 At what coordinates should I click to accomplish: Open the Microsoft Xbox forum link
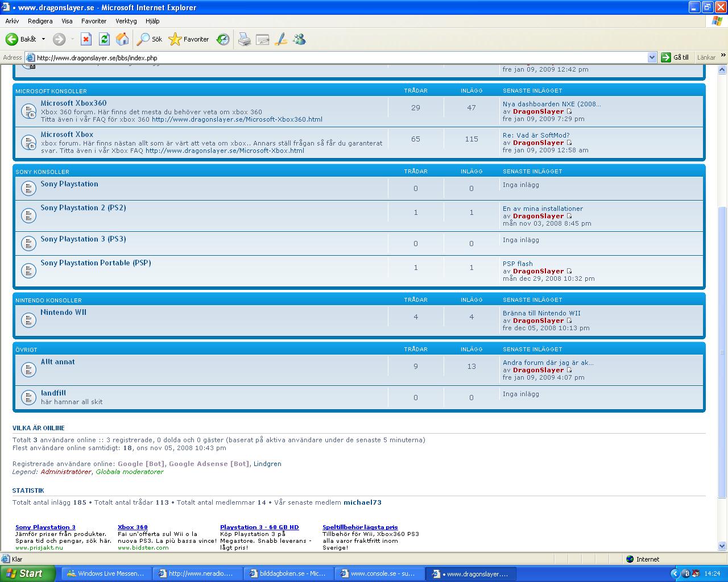click(x=67, y=135)
